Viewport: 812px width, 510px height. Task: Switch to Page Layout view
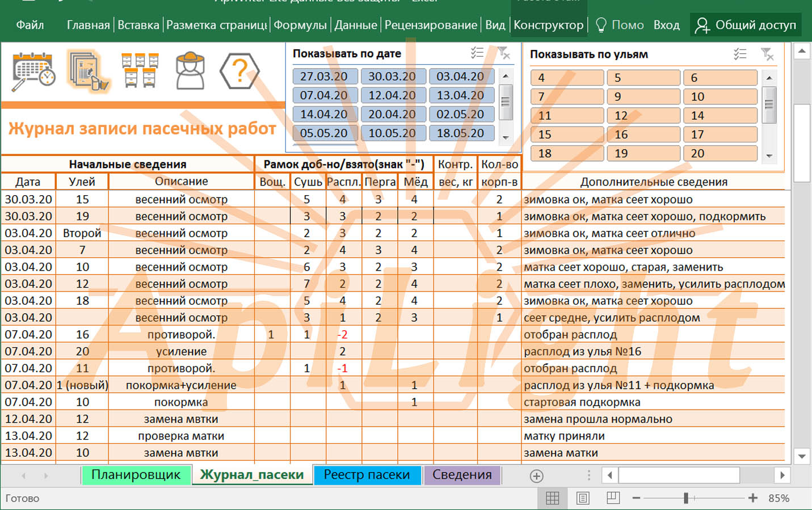point(582,498)
